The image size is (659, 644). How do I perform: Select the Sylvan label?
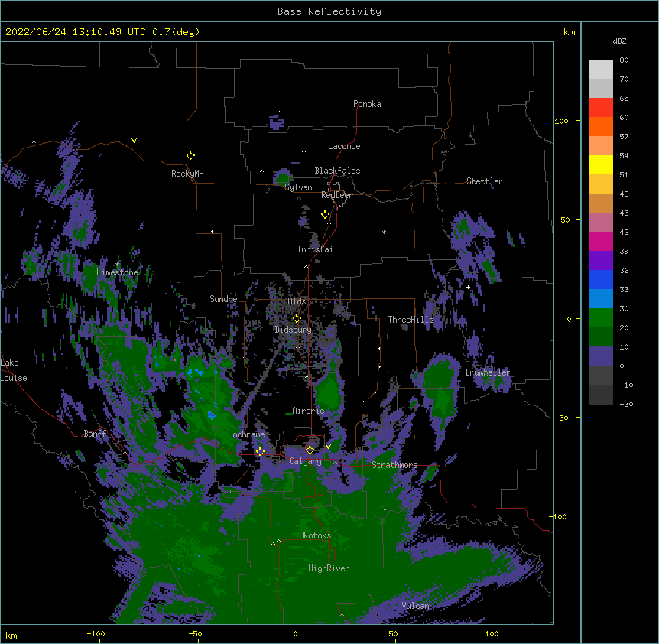pos(298,187)
